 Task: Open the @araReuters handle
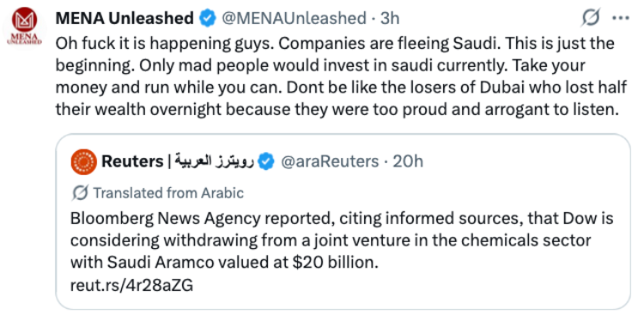point(330,161)
